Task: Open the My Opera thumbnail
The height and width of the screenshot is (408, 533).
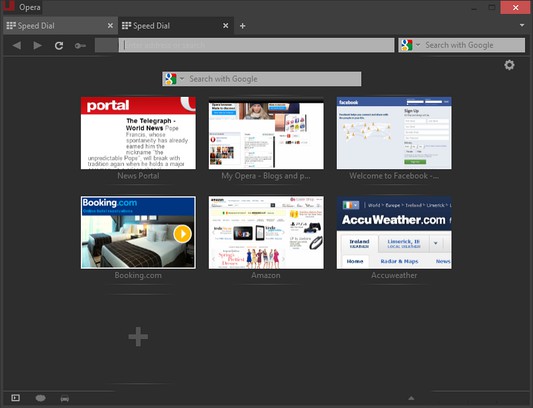Action: (266, 133)
